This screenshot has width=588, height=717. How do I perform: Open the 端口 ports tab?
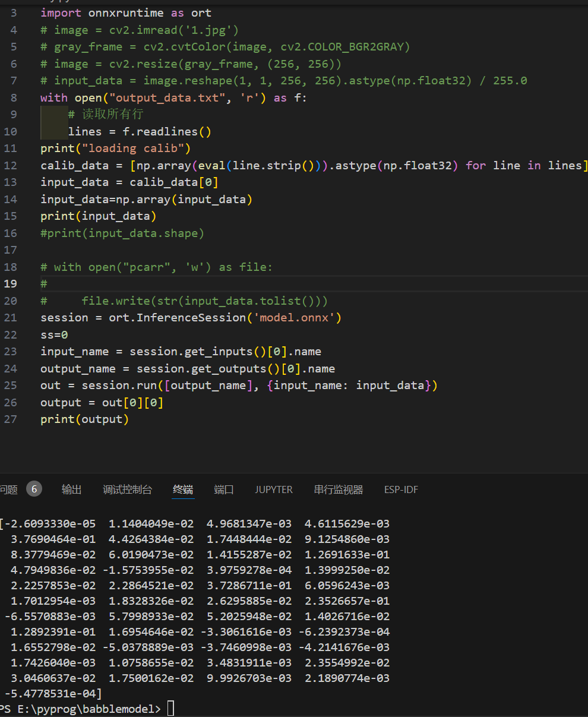224,489
